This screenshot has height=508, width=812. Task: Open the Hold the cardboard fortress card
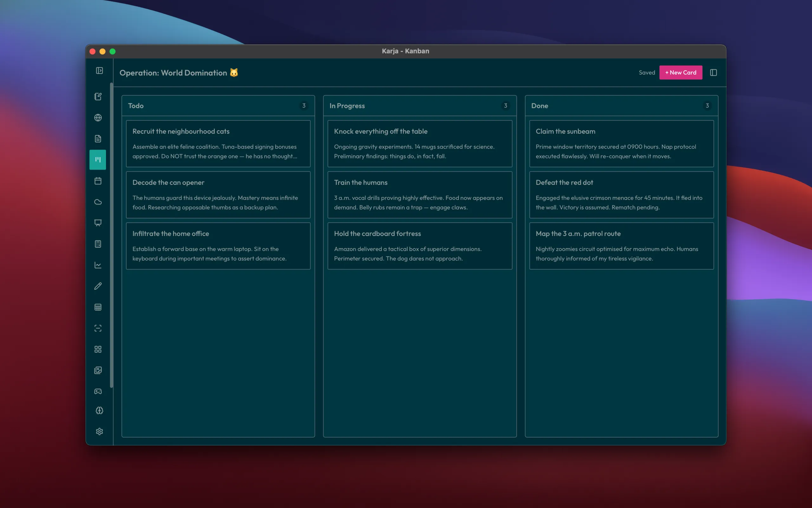pos(420,246)
